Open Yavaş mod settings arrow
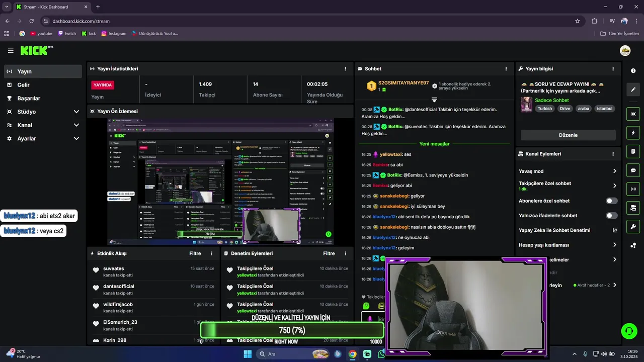This screenshot has width=644, height=362. pyautogui.click(x=614, y=171)
